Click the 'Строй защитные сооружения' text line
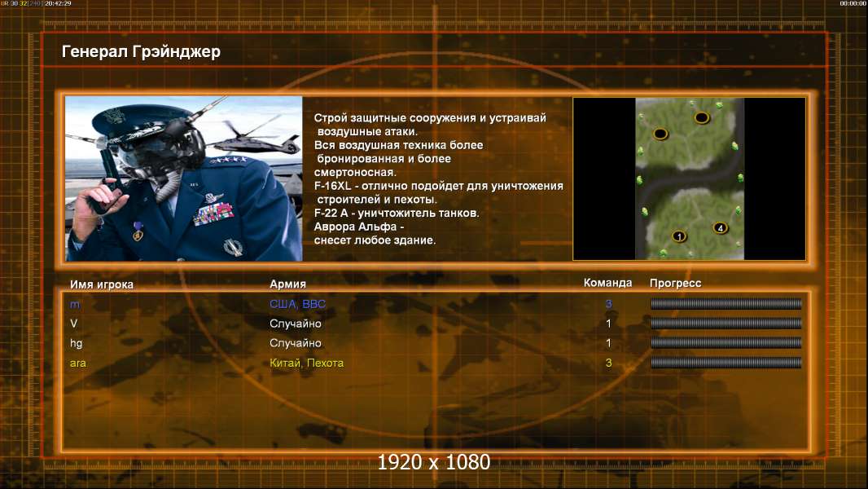The width and height of the screenshot is (868, 489). point(430,118)
